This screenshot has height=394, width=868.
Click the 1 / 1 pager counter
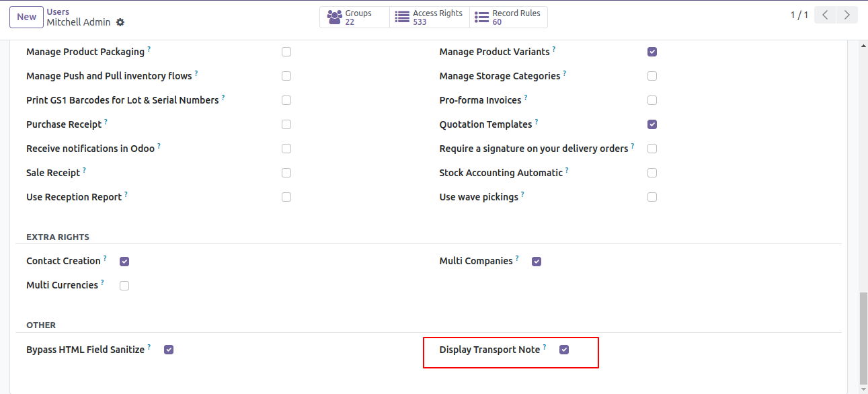(799, 15)
